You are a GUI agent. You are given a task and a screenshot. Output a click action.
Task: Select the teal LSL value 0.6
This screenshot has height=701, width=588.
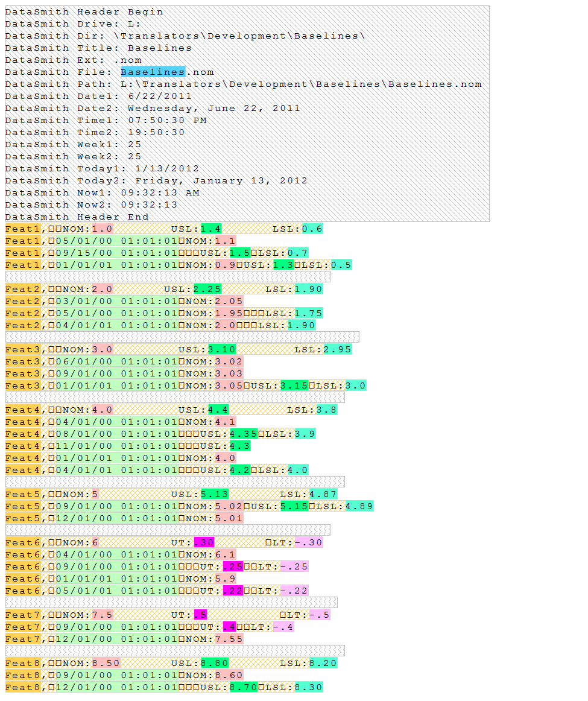click(x=312, y=229)
